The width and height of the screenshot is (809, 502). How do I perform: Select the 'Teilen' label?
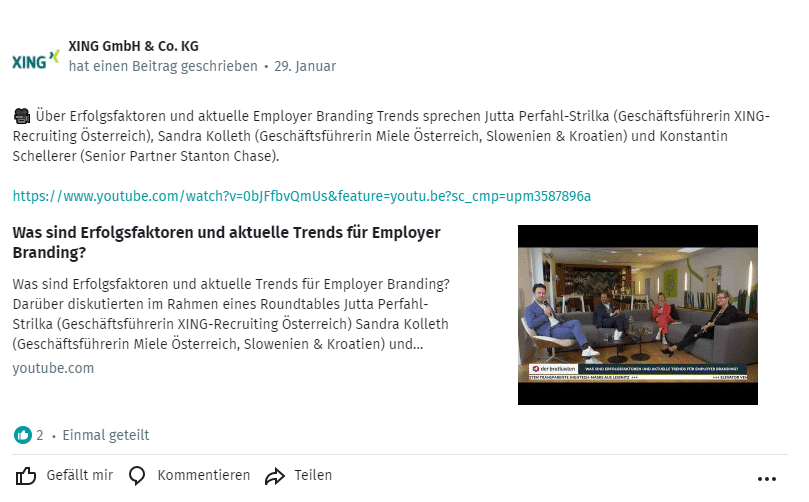tap(313, 475)
